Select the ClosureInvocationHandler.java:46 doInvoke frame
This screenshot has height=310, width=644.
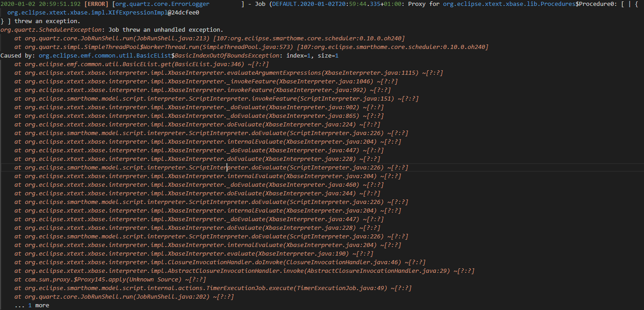tap(220, 262)
